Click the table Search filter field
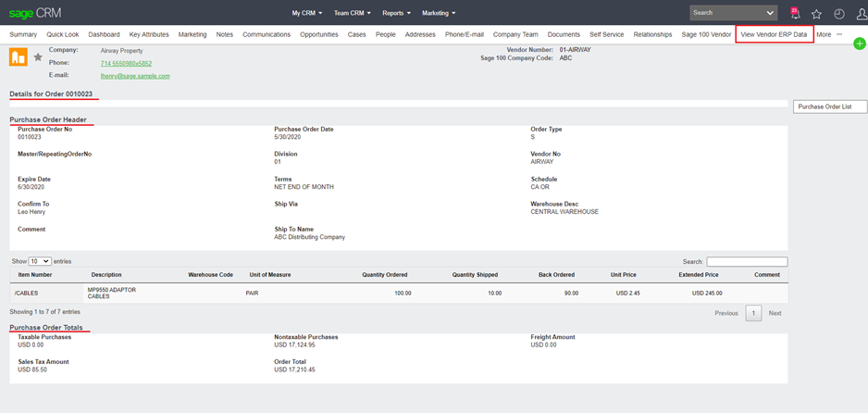Viewport: 868px width, 413px height. [747, 261]
